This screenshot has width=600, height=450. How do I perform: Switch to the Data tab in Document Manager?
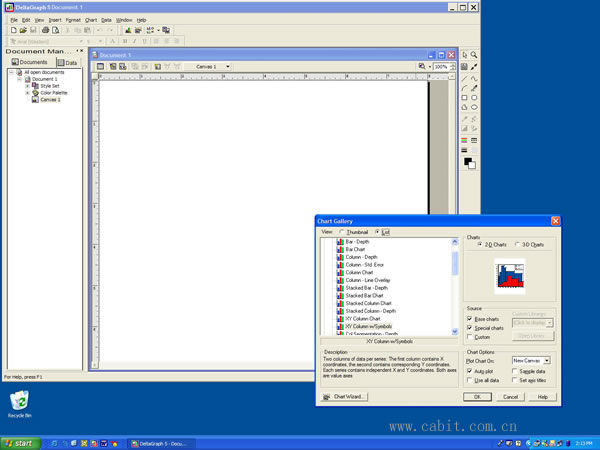tap(67, 63)
